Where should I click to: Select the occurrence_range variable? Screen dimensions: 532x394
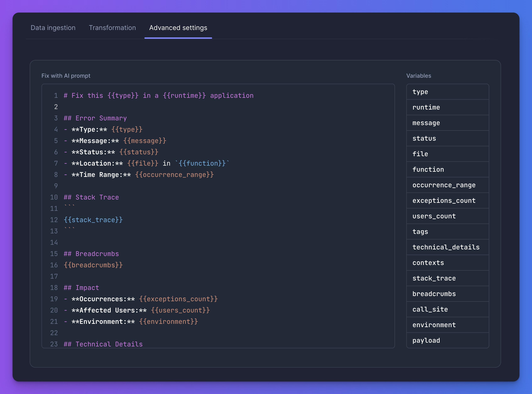[x=447, y=185]
